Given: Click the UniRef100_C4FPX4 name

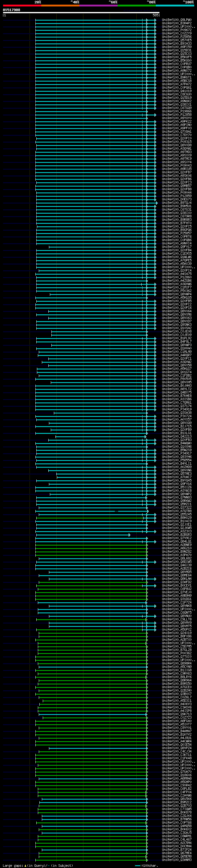Looking at the screenshot, I should (177, 792).
